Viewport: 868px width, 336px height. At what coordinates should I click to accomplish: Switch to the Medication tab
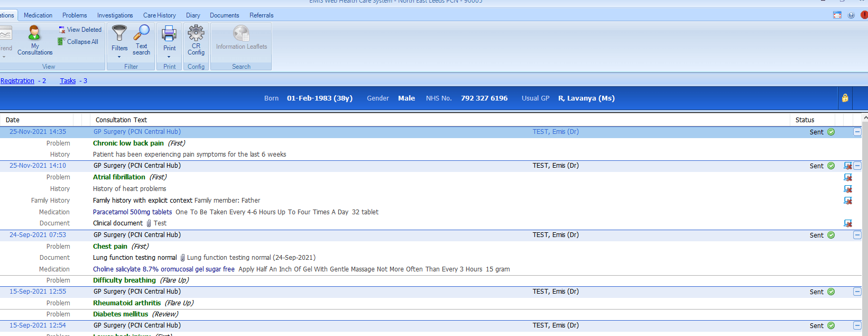(38, 15)
